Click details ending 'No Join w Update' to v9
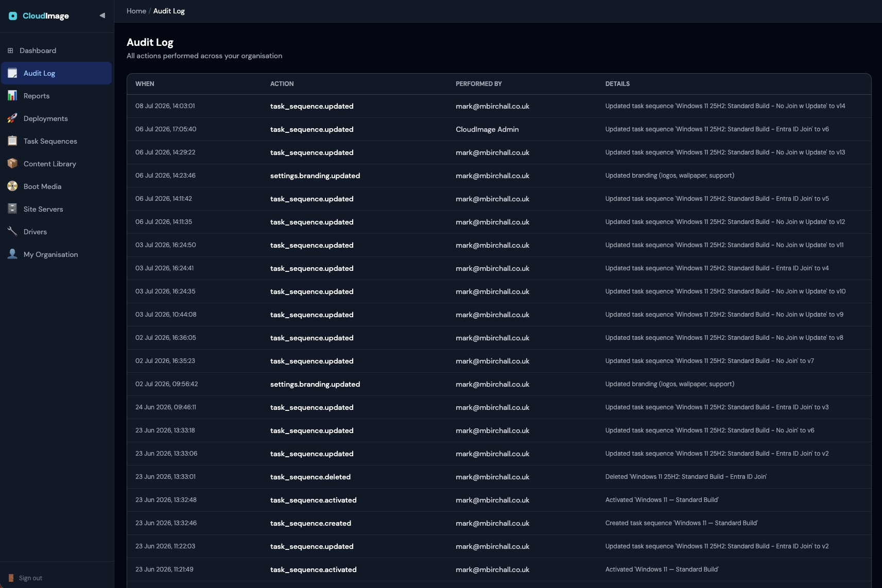Screen dimensions: 882x588 [724, 315]
